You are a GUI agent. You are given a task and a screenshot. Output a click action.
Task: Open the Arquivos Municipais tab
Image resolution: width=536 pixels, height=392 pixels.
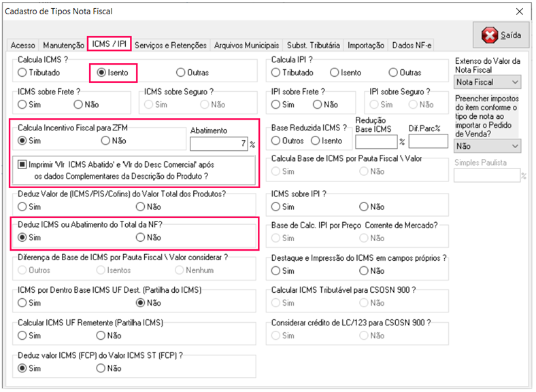246,46
